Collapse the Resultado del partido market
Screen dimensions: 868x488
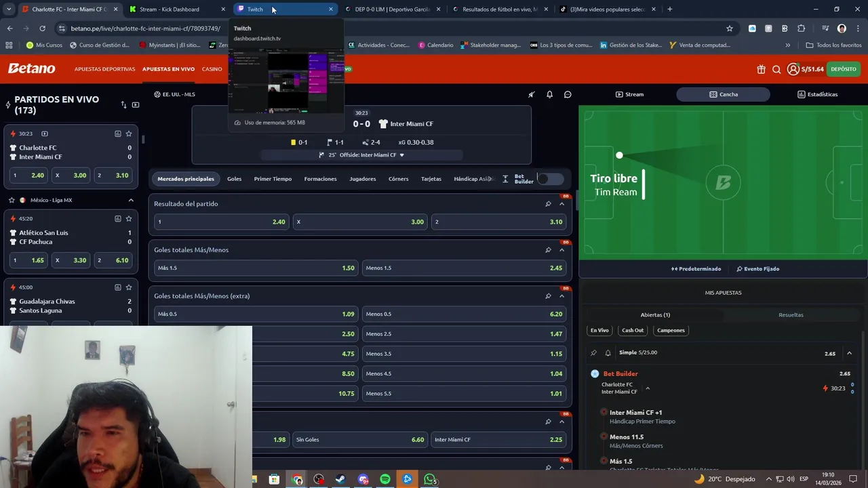click(561, 203)
